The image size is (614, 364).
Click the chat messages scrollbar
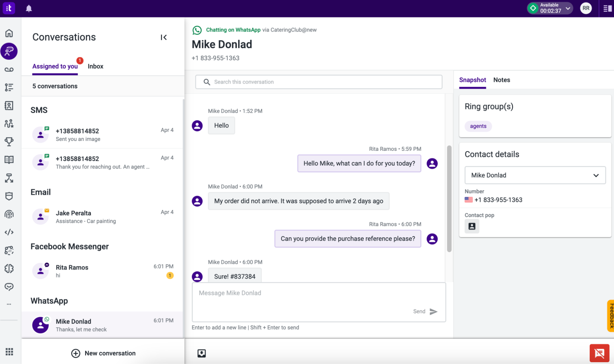tap(449, 198)
